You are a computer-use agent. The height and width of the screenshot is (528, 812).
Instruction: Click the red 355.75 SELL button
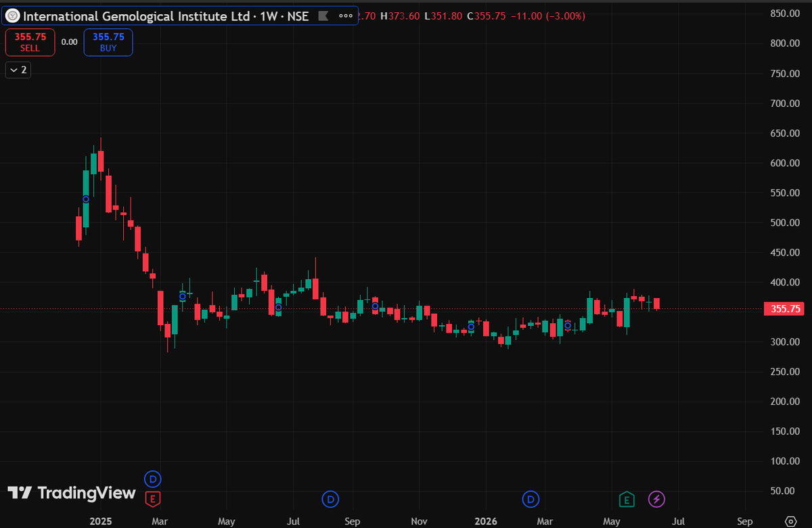point(30,42)
